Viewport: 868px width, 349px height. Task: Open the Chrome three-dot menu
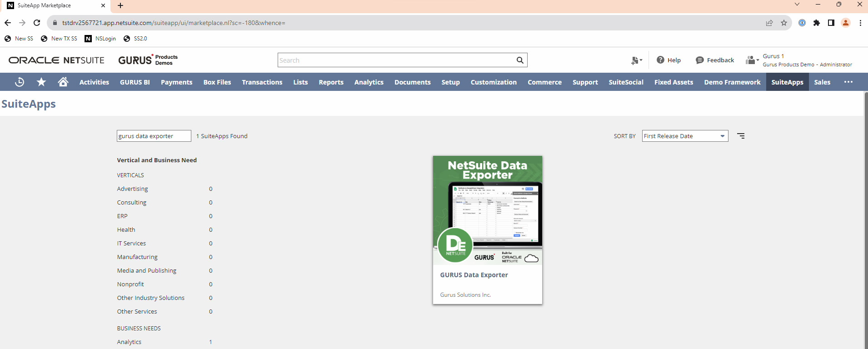860,23
